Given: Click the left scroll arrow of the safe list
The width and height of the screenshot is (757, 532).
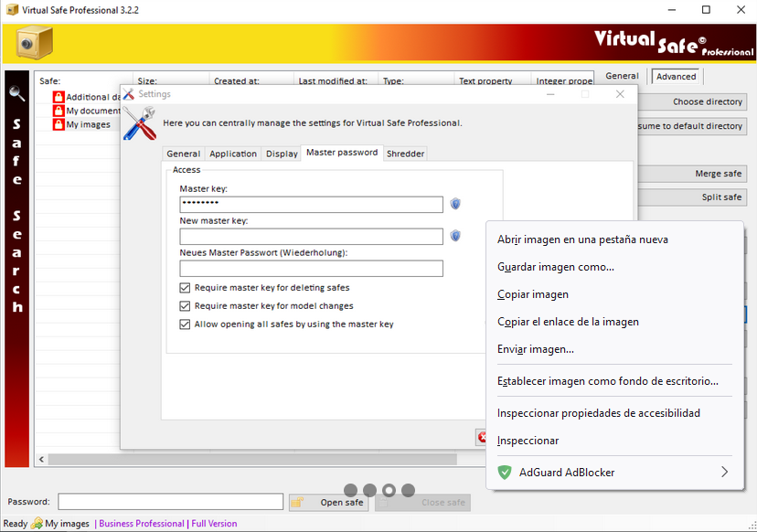Looking at the screenshot, I should [x=41, y=459].
